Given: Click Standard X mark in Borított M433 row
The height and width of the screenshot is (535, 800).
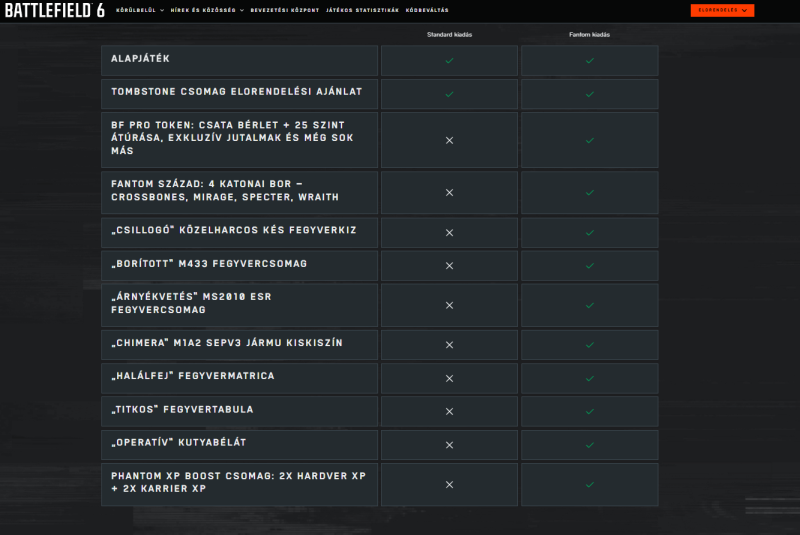Looking at the screenshot, I should pos(449,266).
